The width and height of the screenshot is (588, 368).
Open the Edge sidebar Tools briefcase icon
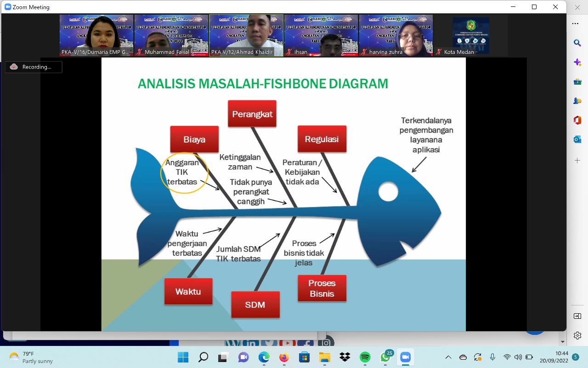point(577,82)
